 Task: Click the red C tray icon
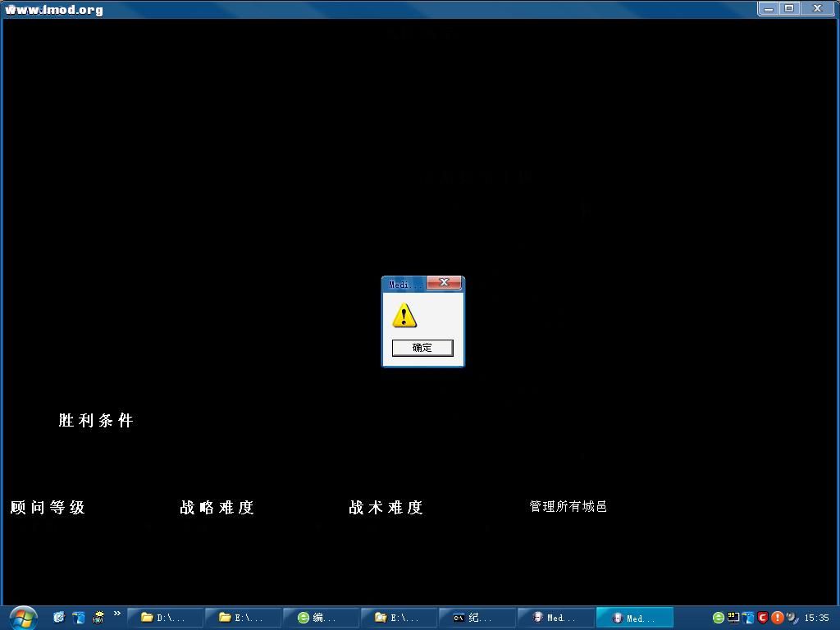[762, 618]
